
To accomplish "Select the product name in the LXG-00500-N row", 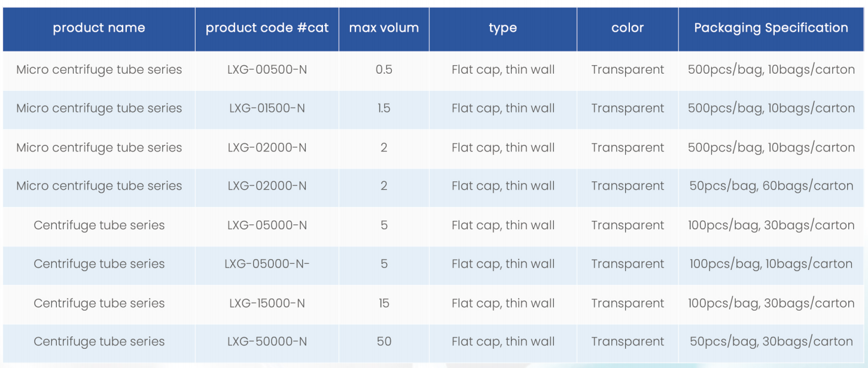I will coord(99,70).
